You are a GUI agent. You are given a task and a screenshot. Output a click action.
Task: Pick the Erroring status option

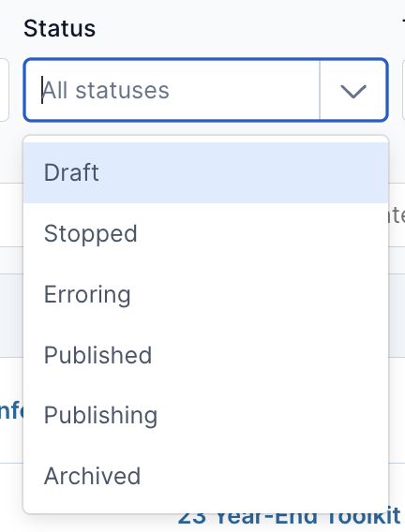click(205, 294)
